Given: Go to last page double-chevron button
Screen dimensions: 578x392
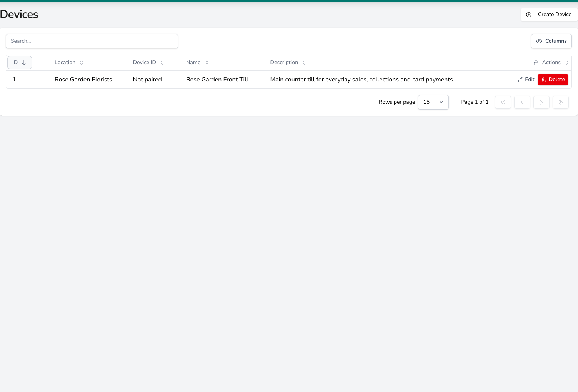Looking at the screenshot, I should click(561, 102).
